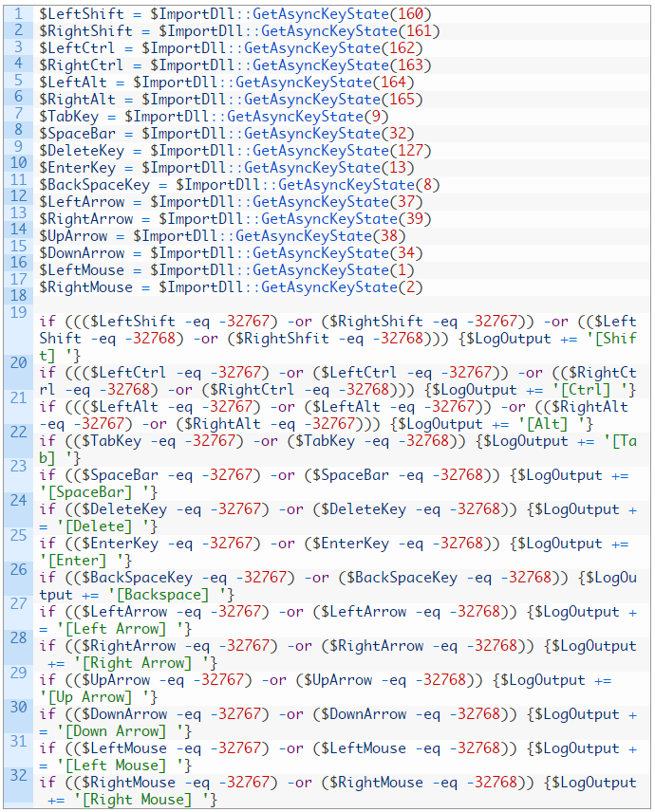
Task: Click the $DownArrow assignment variable on line 15
Action: (x=82, y=253)
